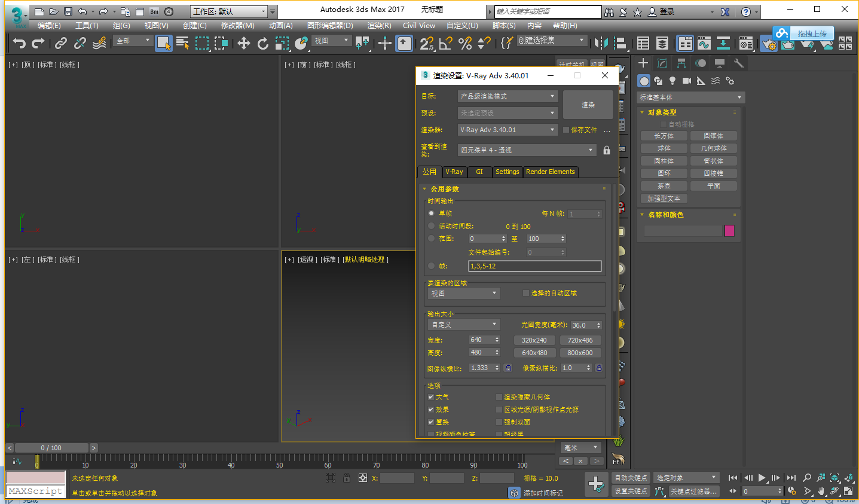This screenshot has height=504, width=859.
Task: Toggle Angle Snap
Action: pyautogui.click(x=446, y=43)
